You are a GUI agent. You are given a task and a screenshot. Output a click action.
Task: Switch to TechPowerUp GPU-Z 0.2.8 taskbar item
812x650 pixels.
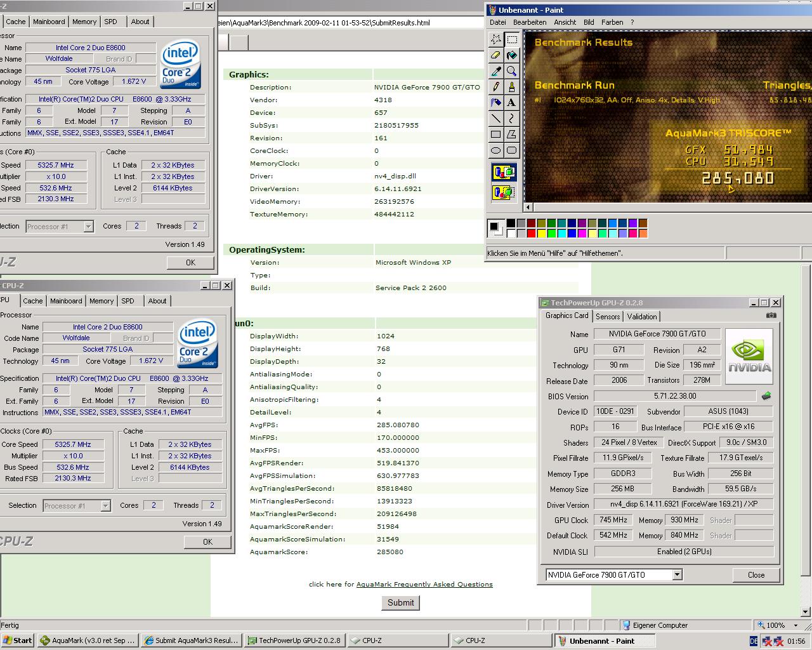294,640
